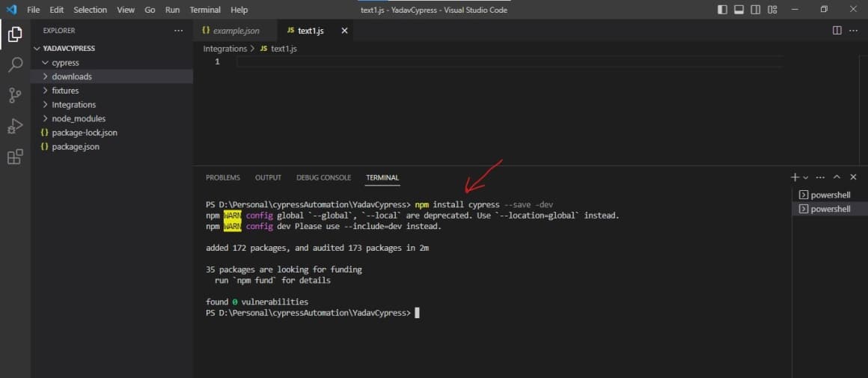Open the Source Control view

tap(15, 95)
